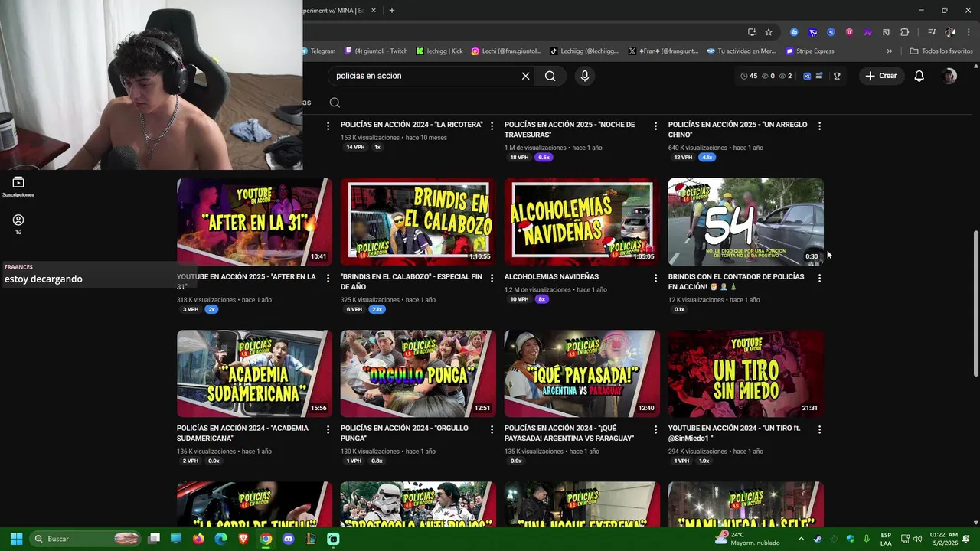This screenshot has width=980, height=551.
Task: Open more options for ALCOHOLEMIAS NAVIDEÑAS video
Action: [x=655, y=278]
